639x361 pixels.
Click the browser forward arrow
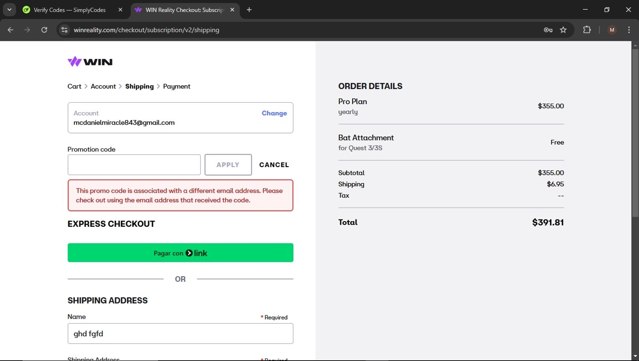(x=27, y=30)
